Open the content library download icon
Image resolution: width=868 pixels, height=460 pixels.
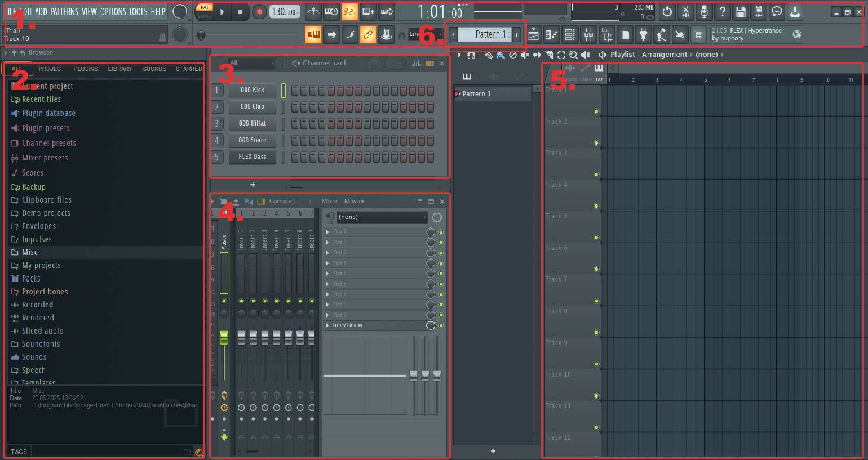coord(795,11)
